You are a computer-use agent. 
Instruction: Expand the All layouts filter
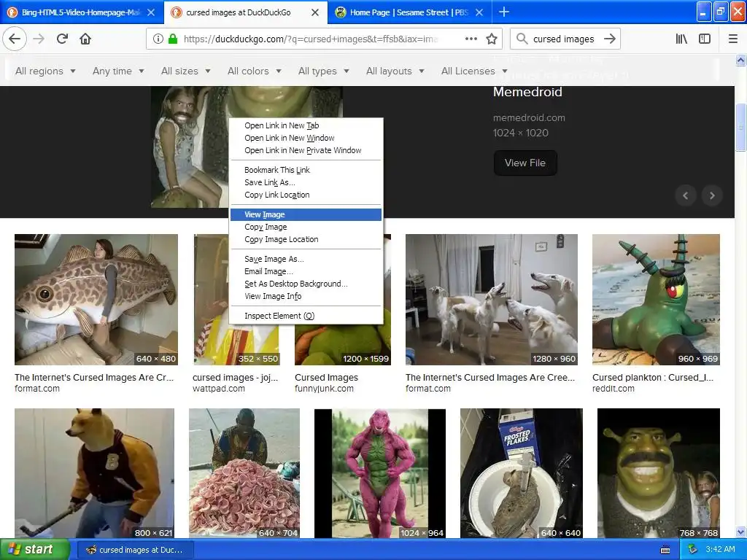click(395, 71)
